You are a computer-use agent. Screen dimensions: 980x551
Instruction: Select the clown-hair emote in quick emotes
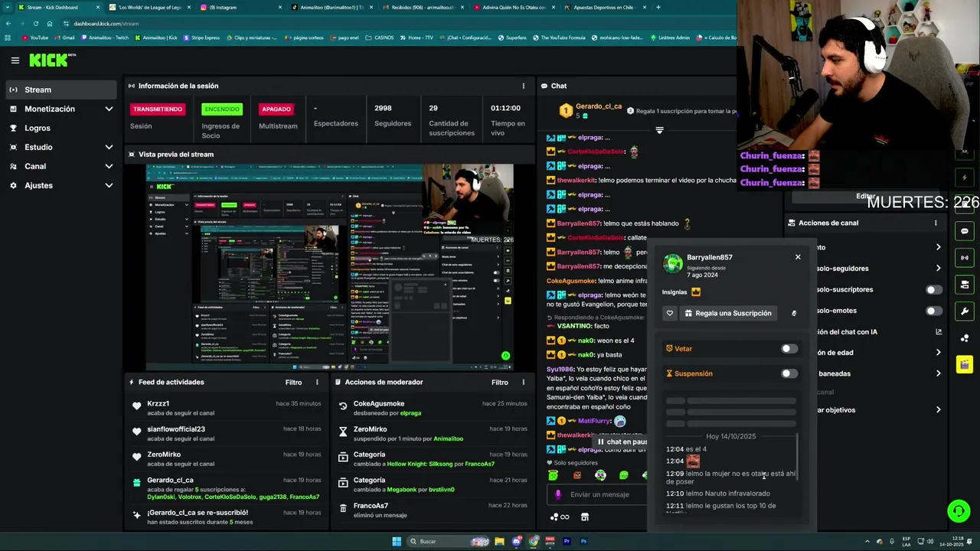point(600,475)
